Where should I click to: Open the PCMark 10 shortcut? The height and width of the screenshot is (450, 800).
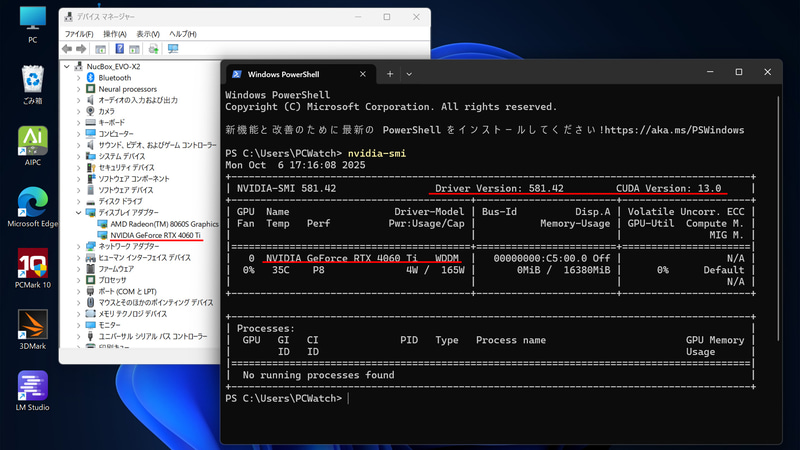click(33, 268)
